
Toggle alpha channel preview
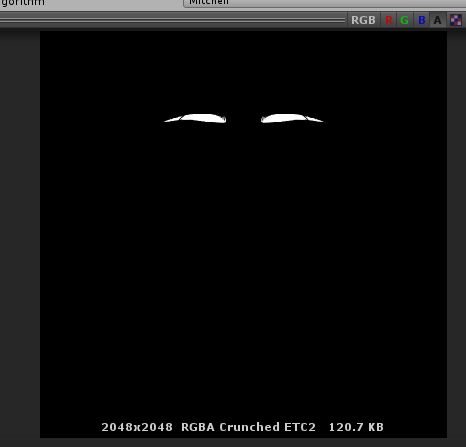click(x=438, y=20)
